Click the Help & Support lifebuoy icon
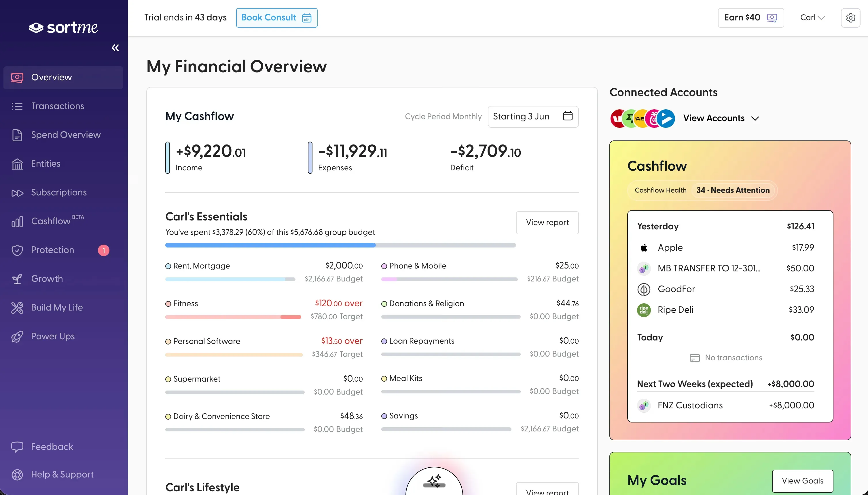868x495 pixels. 17,475
